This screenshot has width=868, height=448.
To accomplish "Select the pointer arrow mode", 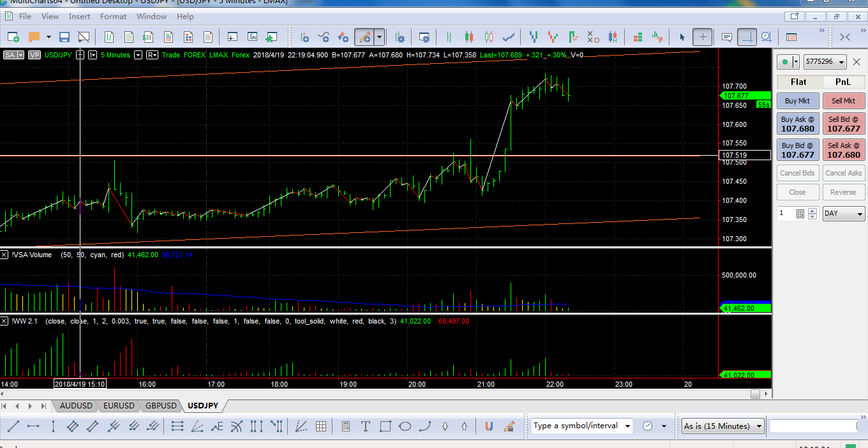I will tap(682, 37).
